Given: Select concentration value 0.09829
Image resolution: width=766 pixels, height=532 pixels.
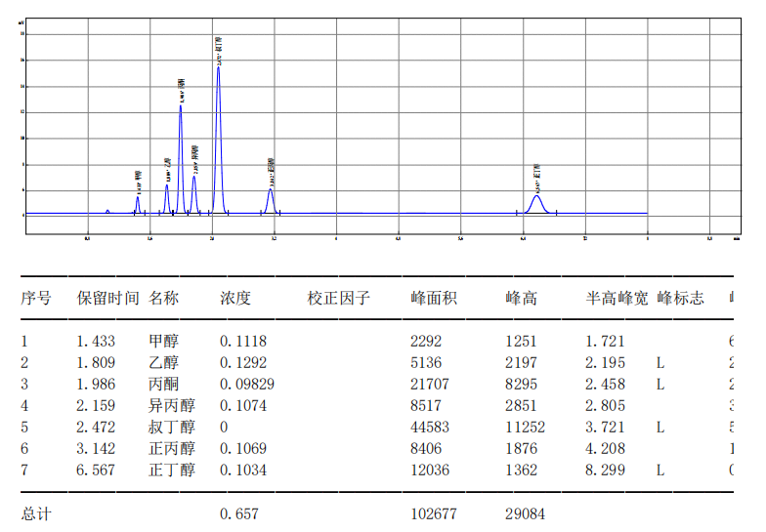Looking at the screenshot, I should click(x=247, y=385).
